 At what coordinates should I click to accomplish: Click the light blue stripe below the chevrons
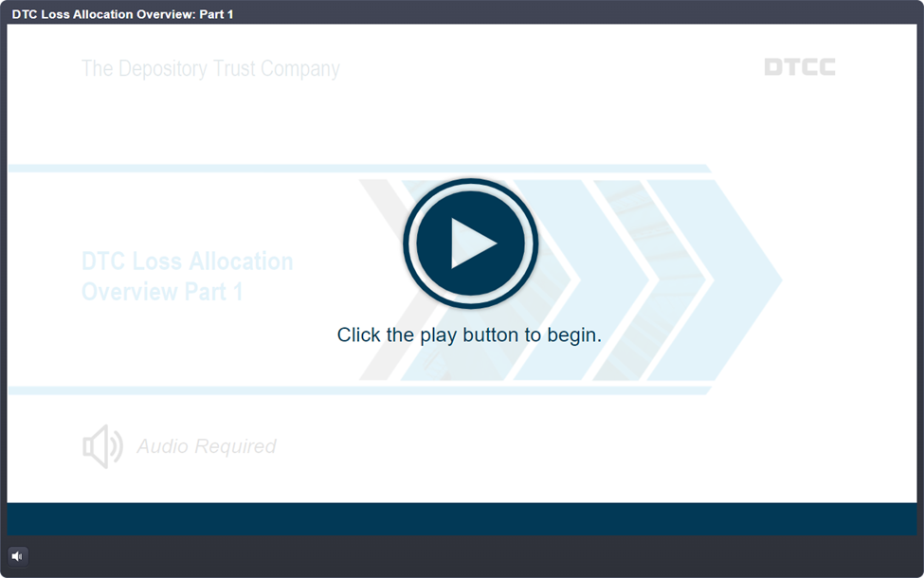point(360,390)
